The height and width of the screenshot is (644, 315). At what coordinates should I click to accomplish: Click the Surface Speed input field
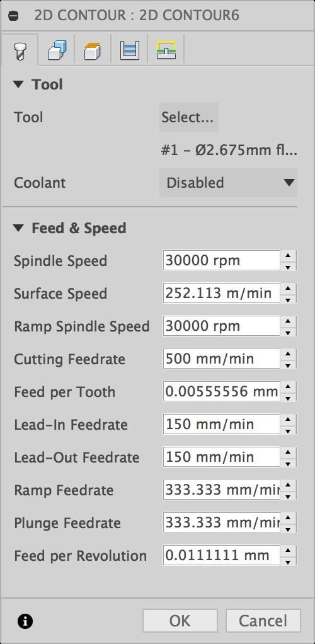(222, 293)
